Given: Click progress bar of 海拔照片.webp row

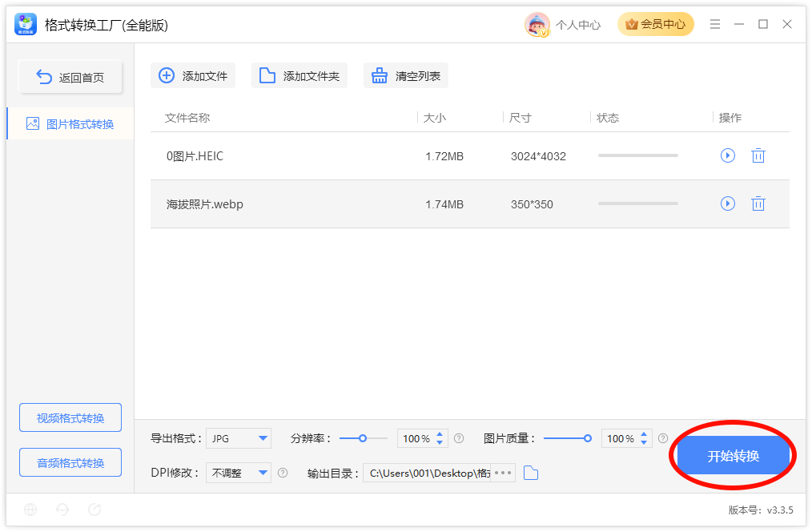Looking at the screenshot, I should (638, 204).
